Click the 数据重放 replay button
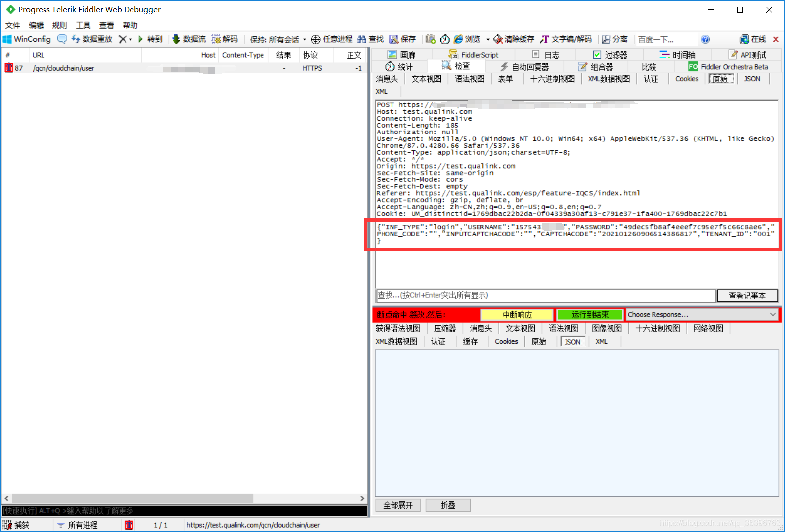 coord(92,39)
